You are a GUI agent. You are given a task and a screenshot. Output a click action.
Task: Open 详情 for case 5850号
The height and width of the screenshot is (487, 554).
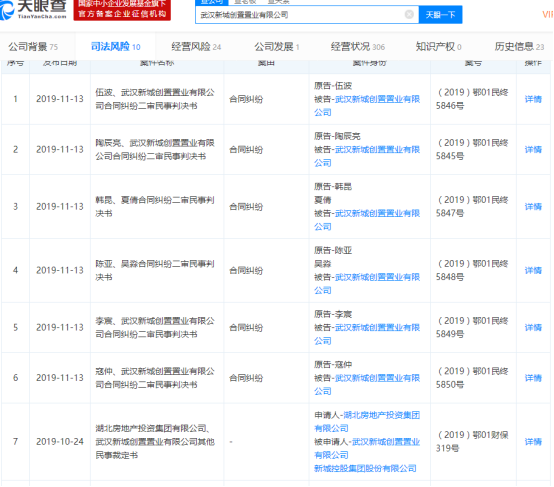coord(533,378)
